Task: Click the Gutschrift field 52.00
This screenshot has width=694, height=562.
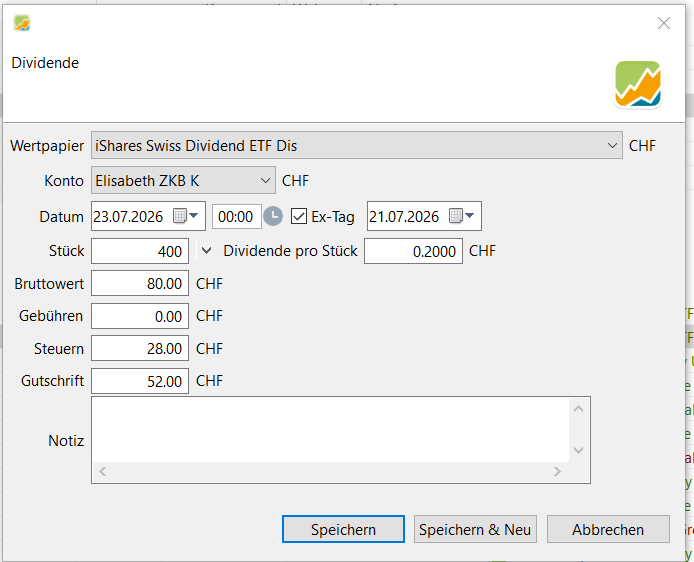Action: pos(140,381)
